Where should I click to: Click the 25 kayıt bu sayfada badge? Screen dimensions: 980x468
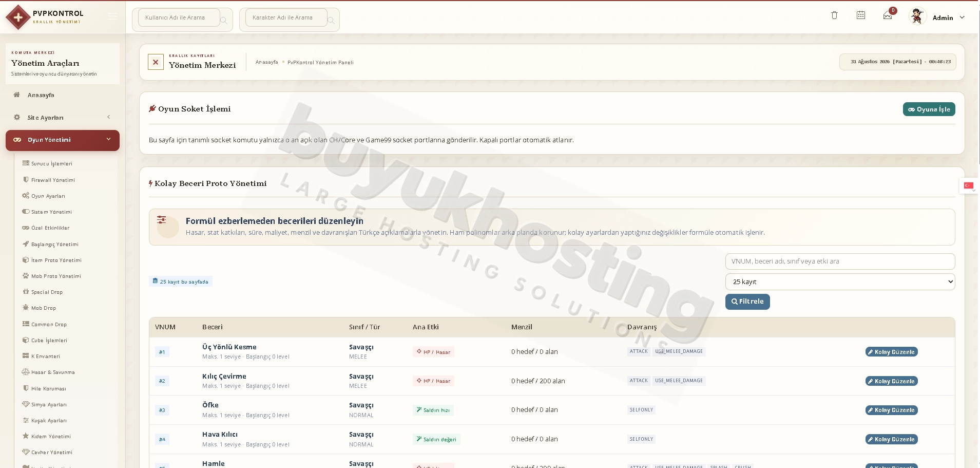click(x=181, y=282)
